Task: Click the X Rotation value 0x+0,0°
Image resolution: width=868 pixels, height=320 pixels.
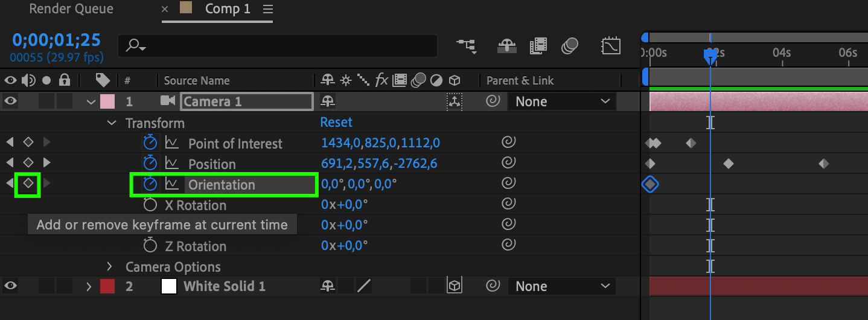Action: pyautogui.click(x=345, y=205)
